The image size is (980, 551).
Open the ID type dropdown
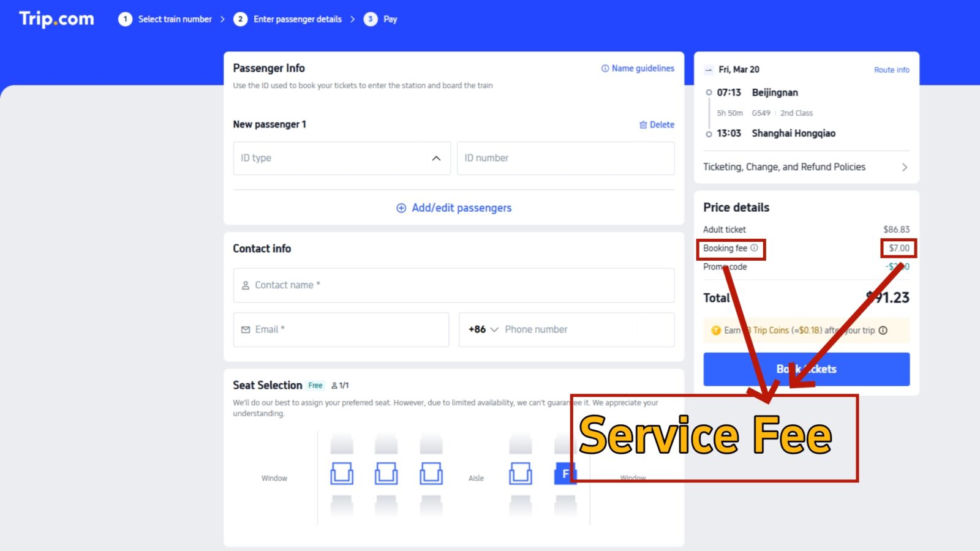tap(342, 158)
